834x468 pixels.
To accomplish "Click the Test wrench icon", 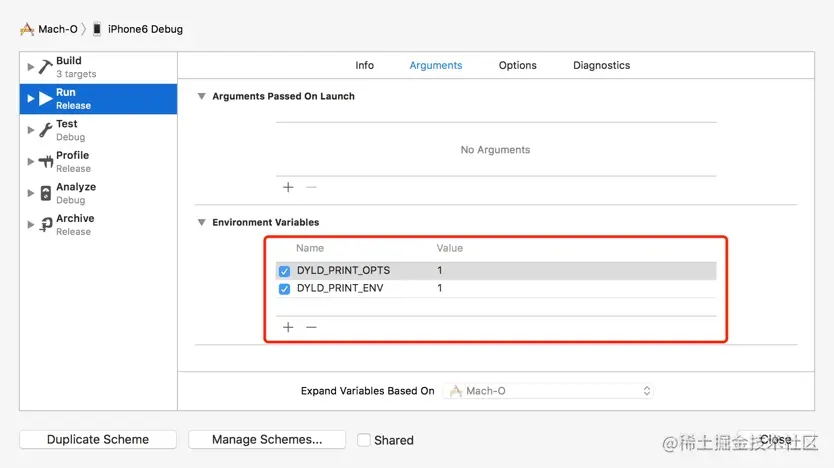I will (x=46, y=130).
